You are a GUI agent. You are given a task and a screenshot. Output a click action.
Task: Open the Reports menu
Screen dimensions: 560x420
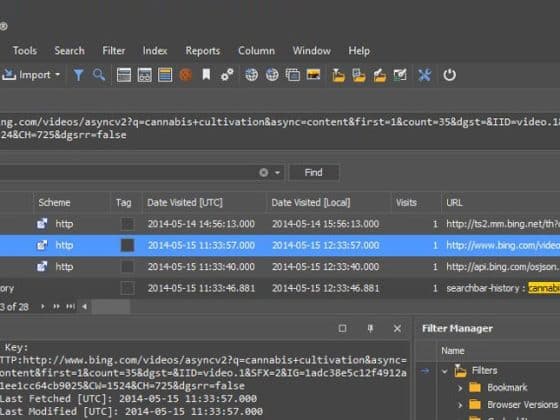point(202,51)
